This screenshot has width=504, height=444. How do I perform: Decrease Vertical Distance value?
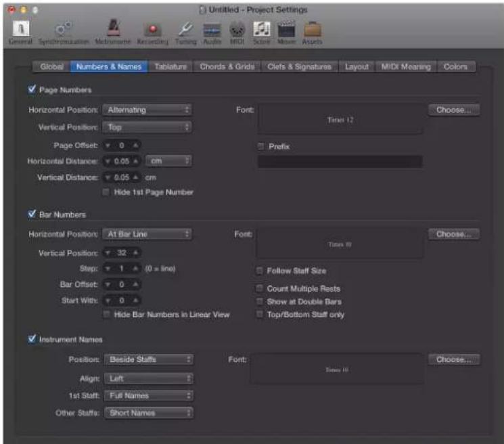click(108, 177)
